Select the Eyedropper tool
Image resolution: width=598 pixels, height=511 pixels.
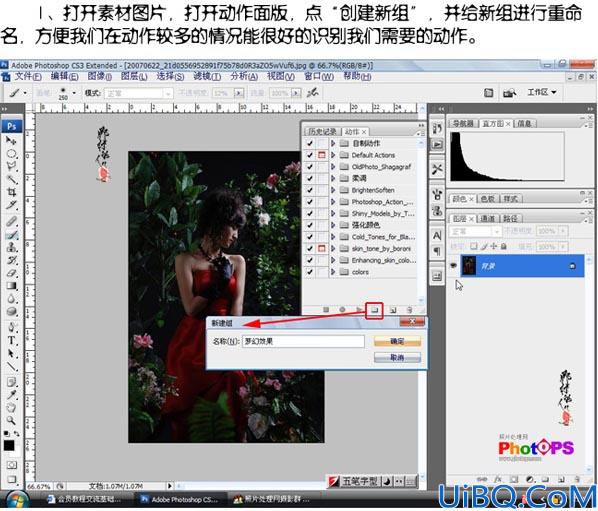[11, 395]
